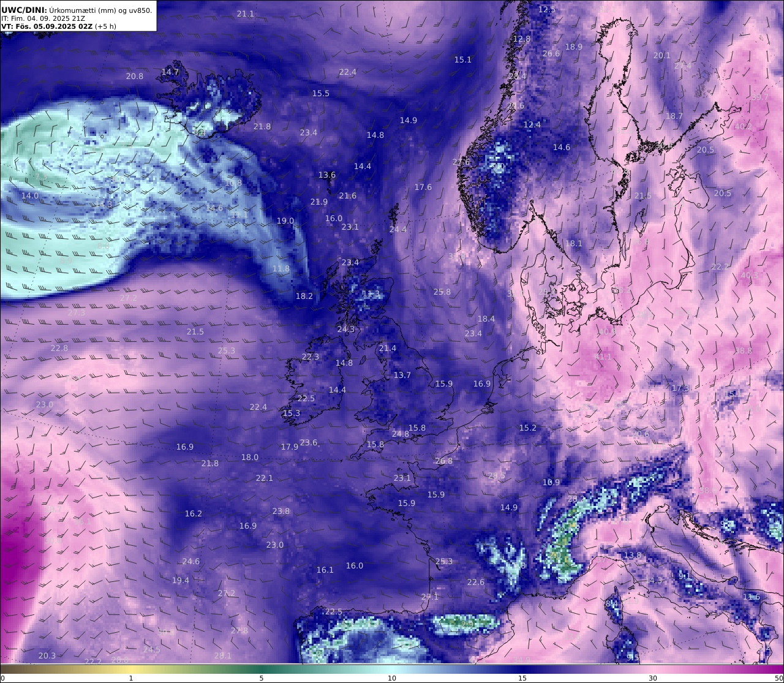Click the 18.4 value on the map

pyautogui.click(x=486, y=319)
